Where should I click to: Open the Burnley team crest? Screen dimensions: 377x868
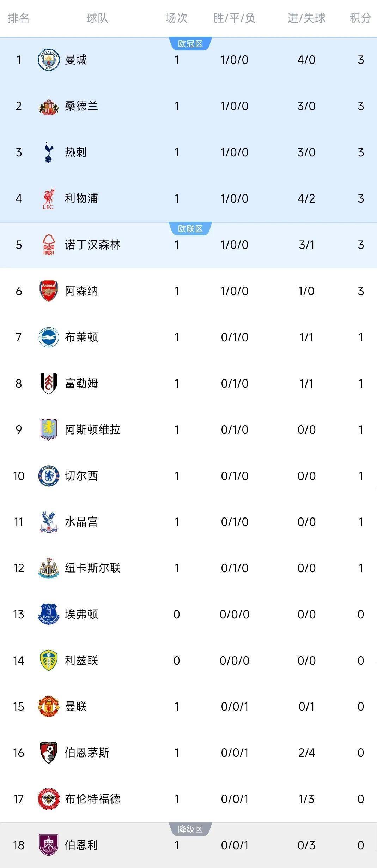click(x=49, y=845)
